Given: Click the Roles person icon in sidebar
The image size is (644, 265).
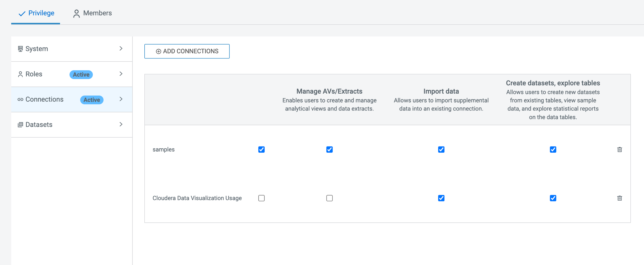Looking at the screenshot, I should pos(20,74).
